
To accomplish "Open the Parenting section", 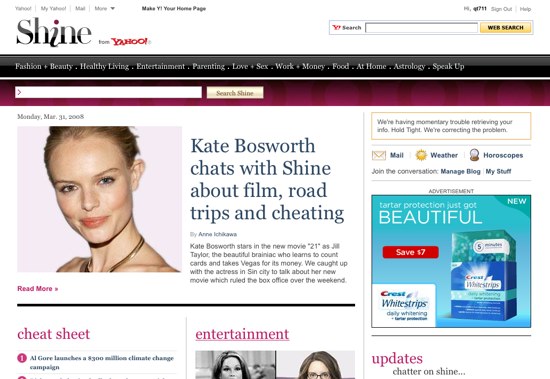I will [x=208, y=66].
